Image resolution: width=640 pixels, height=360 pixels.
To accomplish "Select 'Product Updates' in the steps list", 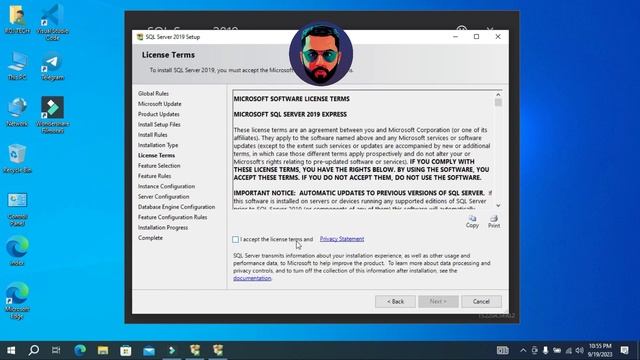I will pos(158,114).
